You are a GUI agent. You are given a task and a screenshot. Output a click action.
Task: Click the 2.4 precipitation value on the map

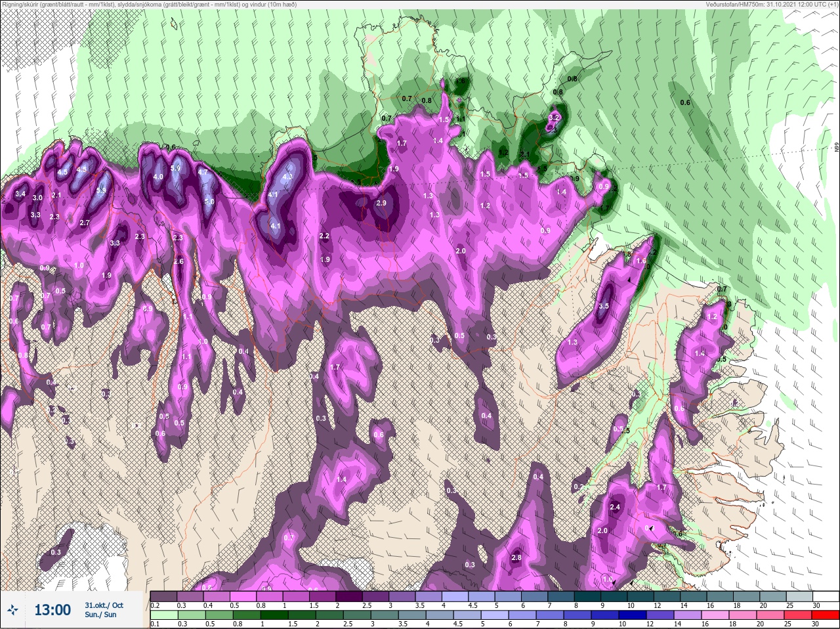tap(615, 508)
